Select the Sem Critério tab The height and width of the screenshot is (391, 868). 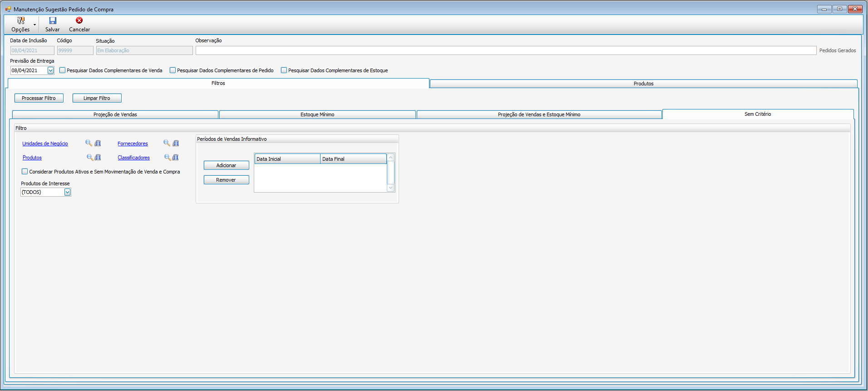[758, 114]
